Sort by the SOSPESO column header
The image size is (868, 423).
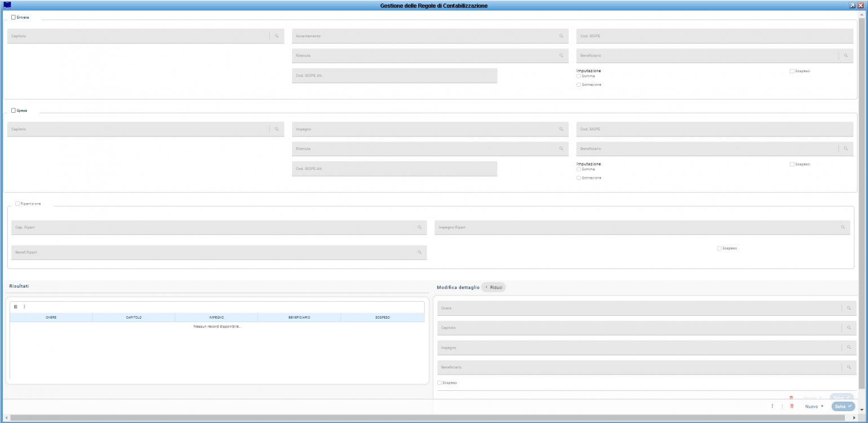point(383,318)
